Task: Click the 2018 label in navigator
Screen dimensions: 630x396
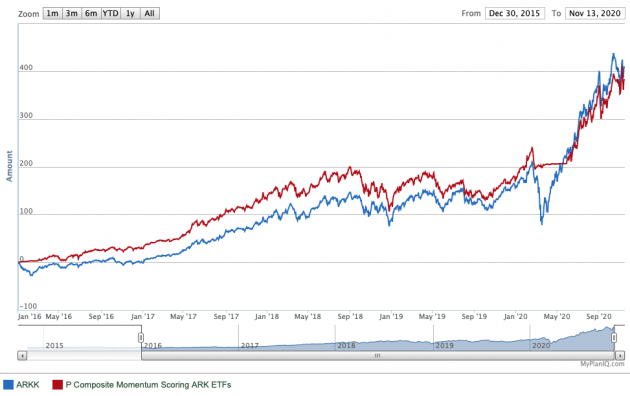Action: [x=346, y=345]
